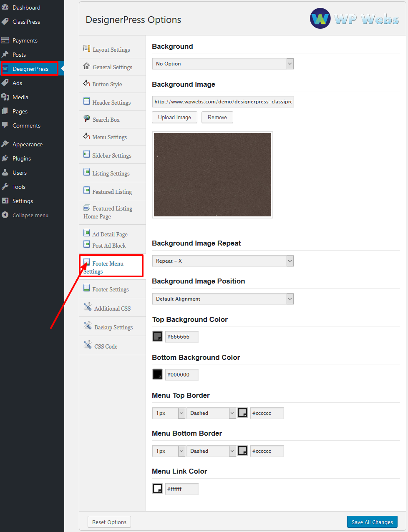Viewport: 408px width, 532px height.
Task: Click Save All Changes button
Action: pos(372,522)
